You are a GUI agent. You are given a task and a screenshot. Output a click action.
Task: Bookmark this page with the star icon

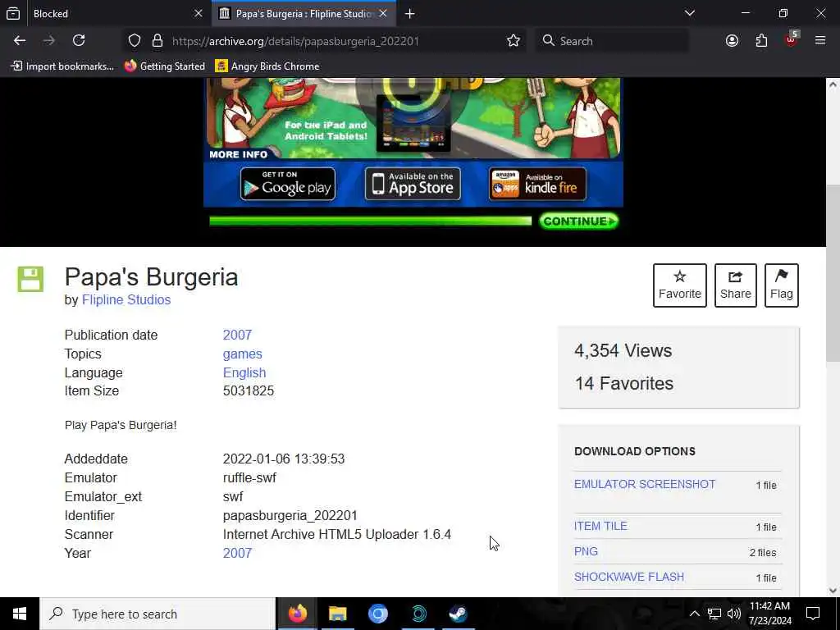[514, 41]
